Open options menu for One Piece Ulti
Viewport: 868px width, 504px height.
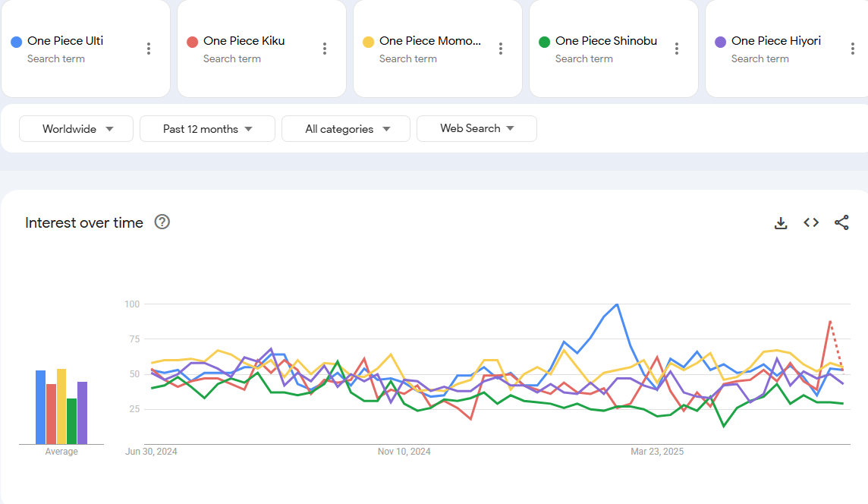coord(149,49)
